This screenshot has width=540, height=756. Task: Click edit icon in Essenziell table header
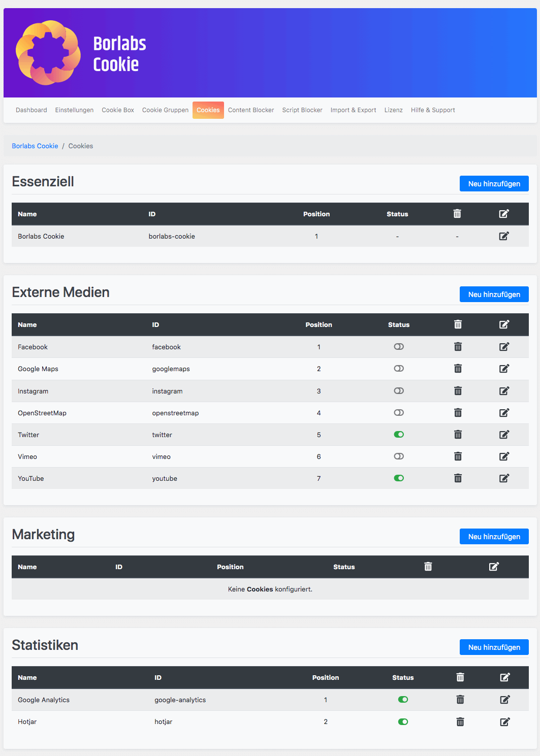click(504, 214)
